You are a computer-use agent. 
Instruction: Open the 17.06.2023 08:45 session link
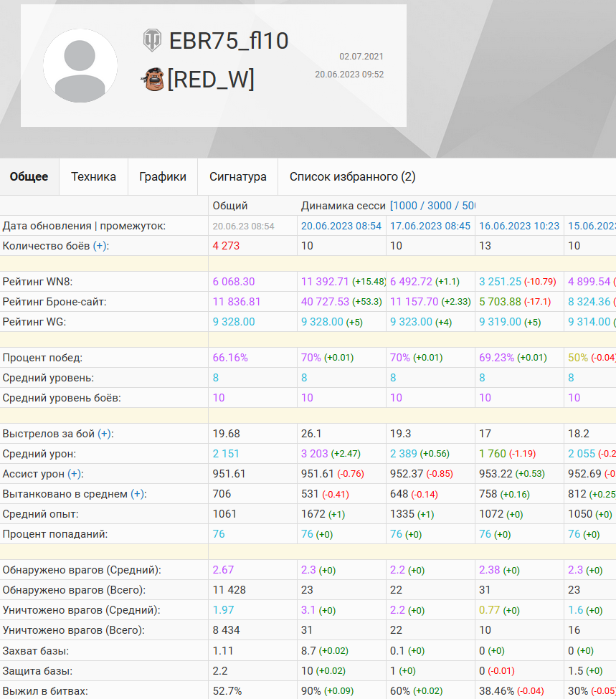[430, 226]
